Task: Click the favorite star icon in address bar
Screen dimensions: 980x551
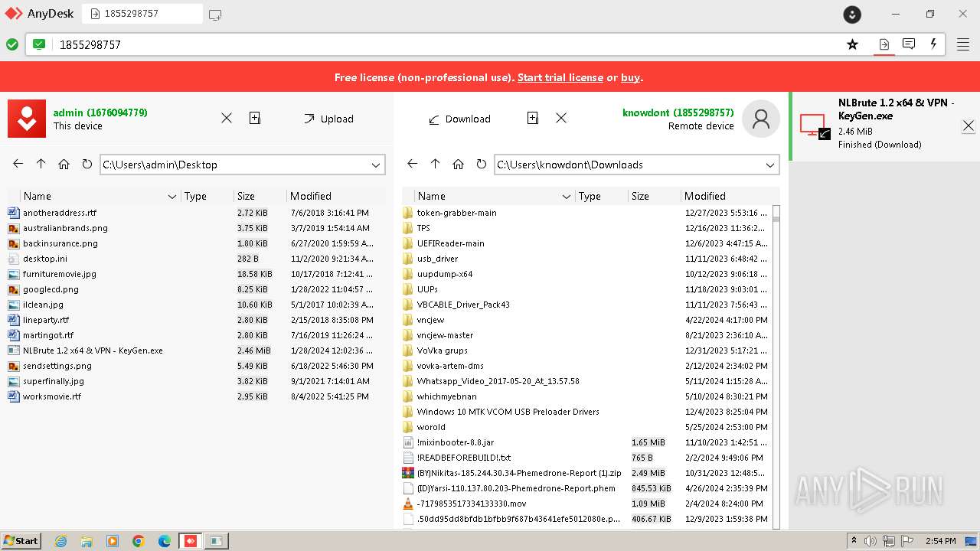Action: (x=852, y=44)
